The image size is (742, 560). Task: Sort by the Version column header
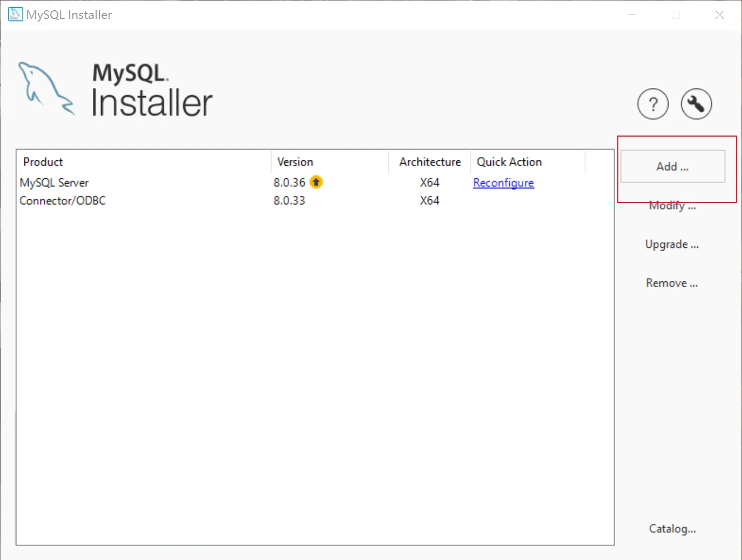point(329,162)
